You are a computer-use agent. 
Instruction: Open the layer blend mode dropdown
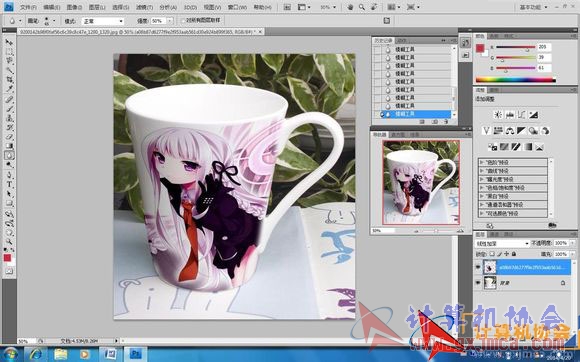[x=502, y=243]
